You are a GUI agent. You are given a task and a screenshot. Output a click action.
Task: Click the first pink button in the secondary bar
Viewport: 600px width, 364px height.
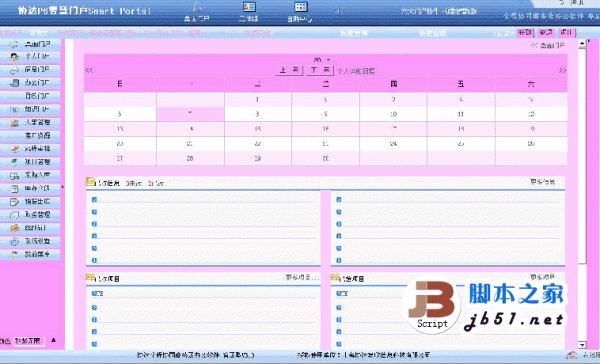tap(525, 33)
